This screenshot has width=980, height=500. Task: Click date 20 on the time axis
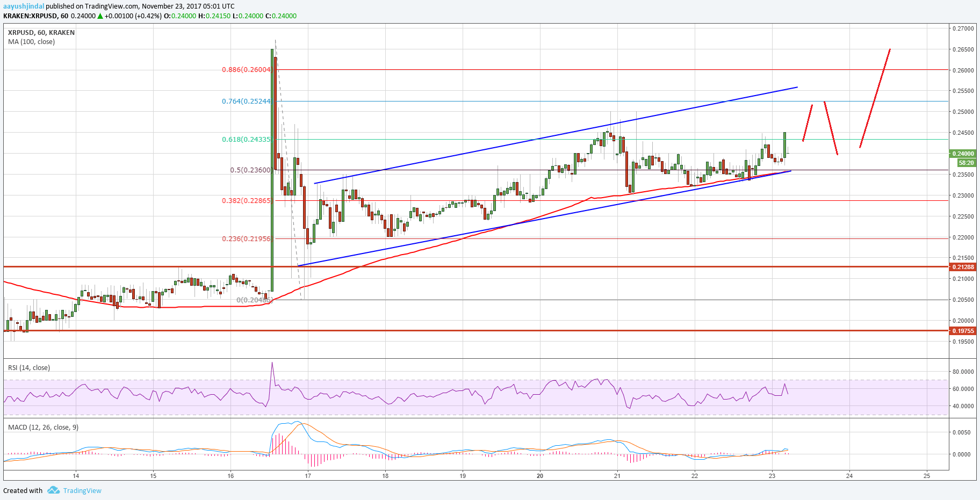(x=540, y=476)
